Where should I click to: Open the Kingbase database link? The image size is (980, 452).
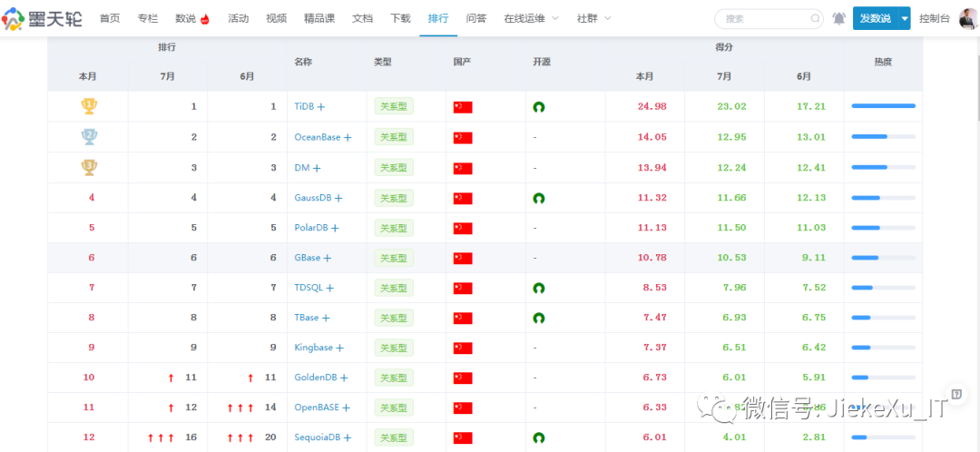point(314,348)
